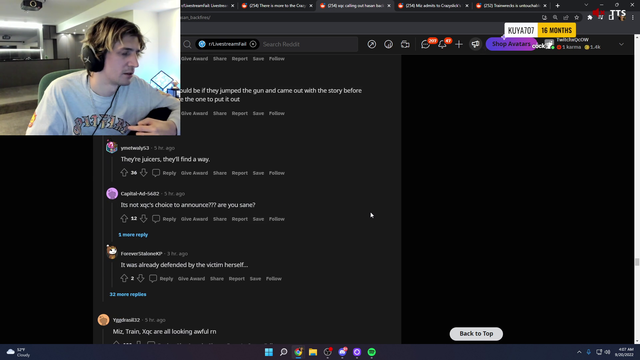This screenshot has height=360, width=640.
Task: Open the new tab plus button
Action: pyautogui.click(x=558, y=6)
